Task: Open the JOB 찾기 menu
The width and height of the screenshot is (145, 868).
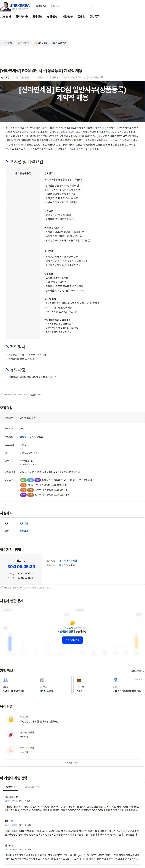Action: point(5,16)
